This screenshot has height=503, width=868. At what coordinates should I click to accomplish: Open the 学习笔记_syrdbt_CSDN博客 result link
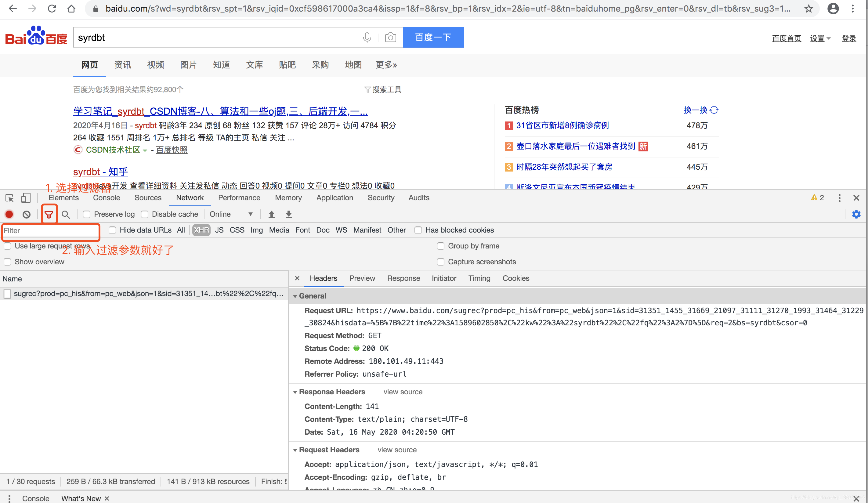tap(220, 111)
